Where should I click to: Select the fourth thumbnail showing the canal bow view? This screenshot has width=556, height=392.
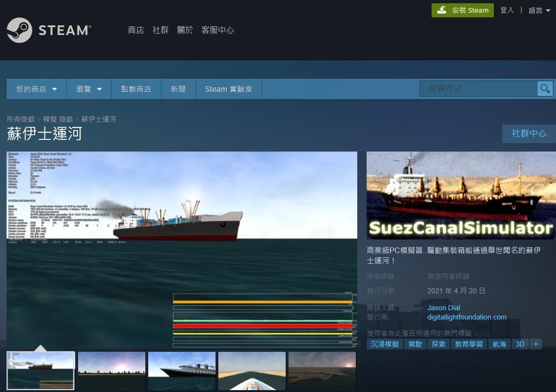point(252,370)
